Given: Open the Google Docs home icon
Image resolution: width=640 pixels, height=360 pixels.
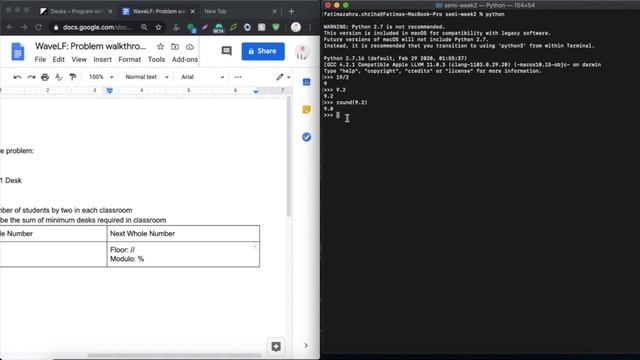Looking at the screenshot, I should pos(18,52).
